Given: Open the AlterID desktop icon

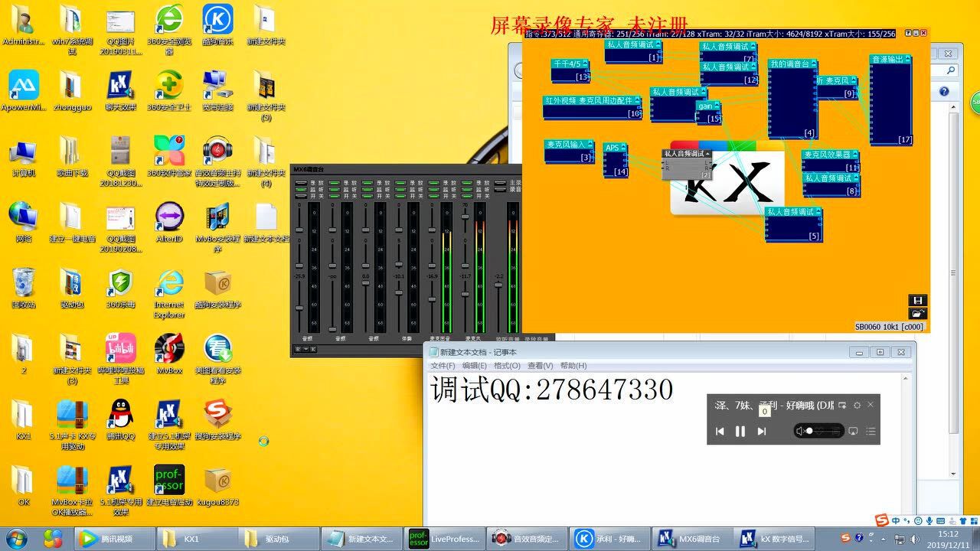Looking at the screenshot, I should click(x=169, y=223).
